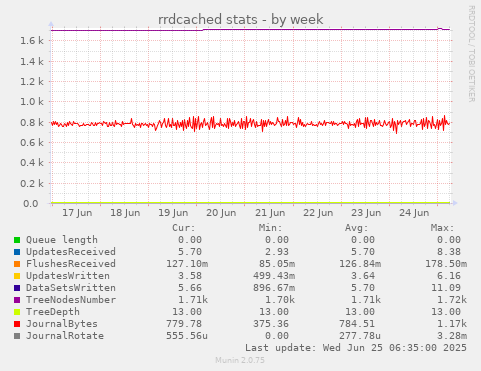Select the 'JournalBytes' legend label
This screenshot has height=371, width=481.
click(62, 324)
